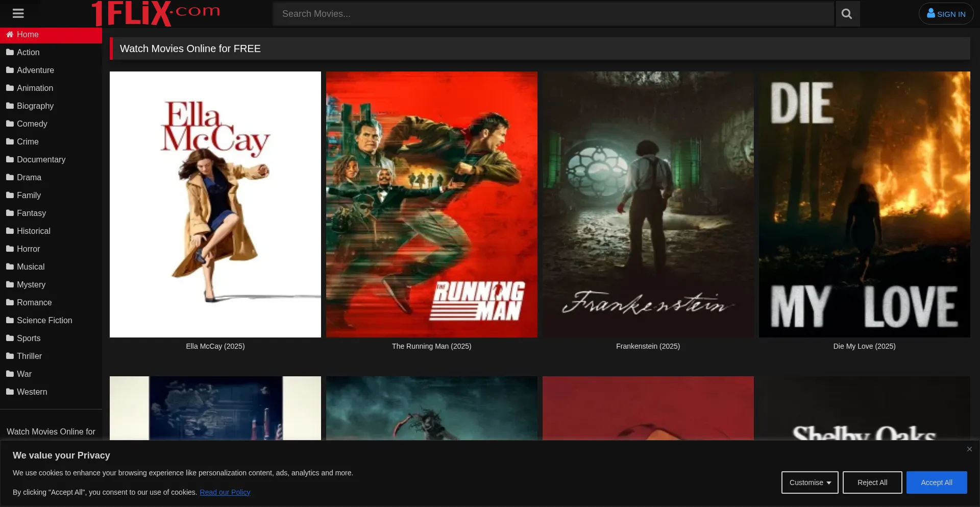This screenshot has width=980, height=507.
Task: Click the folder icon beside Crime
Action: [x=10, y=141]
